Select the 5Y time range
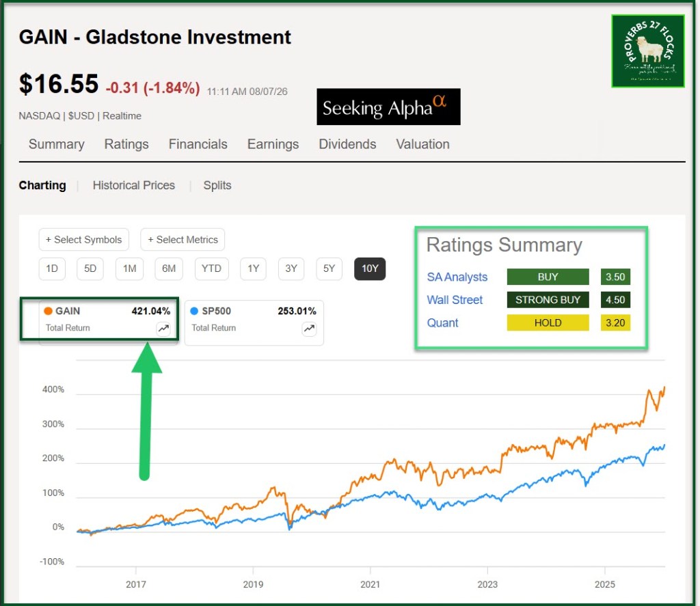This screenshot has height=606, width=700. click(329, 268)
